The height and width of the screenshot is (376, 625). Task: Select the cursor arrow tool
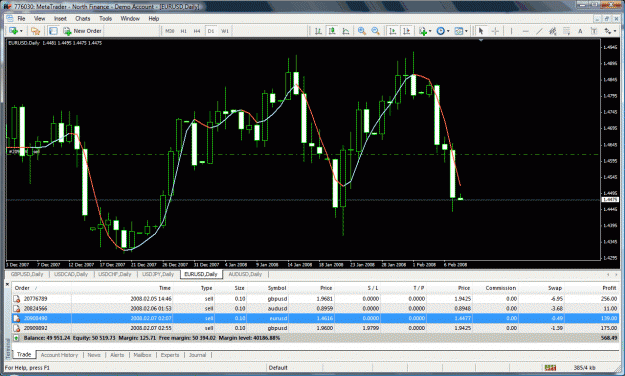(481, 31)
